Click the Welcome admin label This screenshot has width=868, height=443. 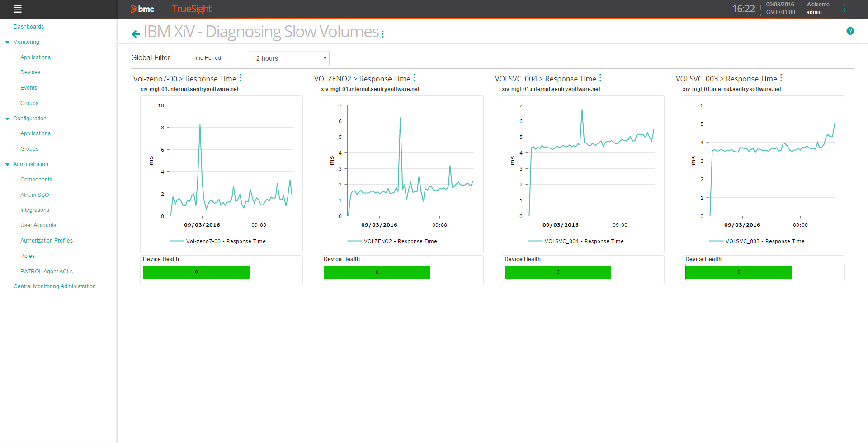pos(817,8)
